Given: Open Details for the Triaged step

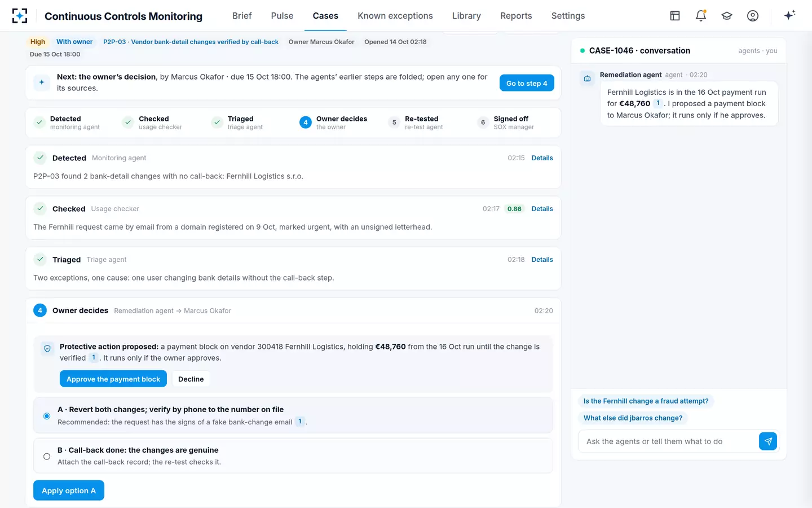Looking at the screenshot, I should [x=542, y=260].
